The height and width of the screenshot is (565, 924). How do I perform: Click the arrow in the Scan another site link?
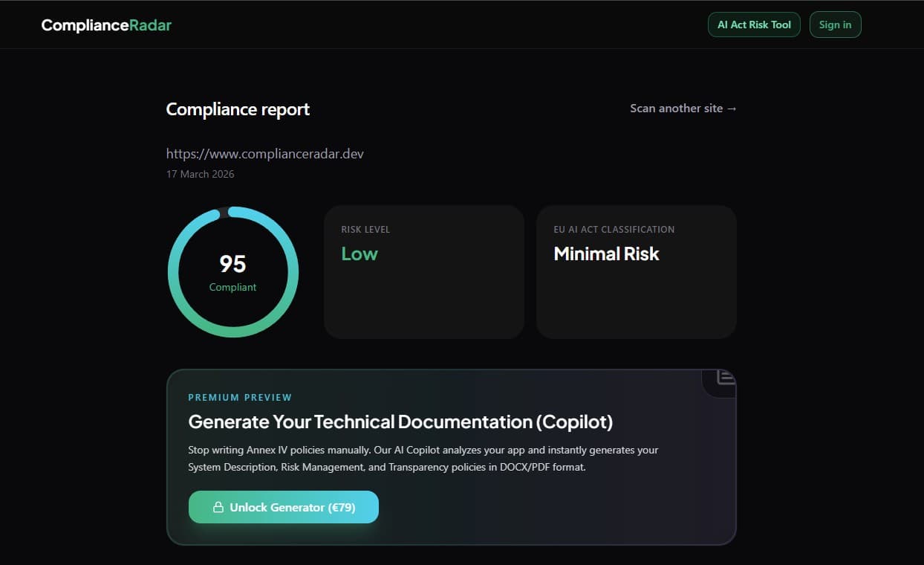point(732,108)
